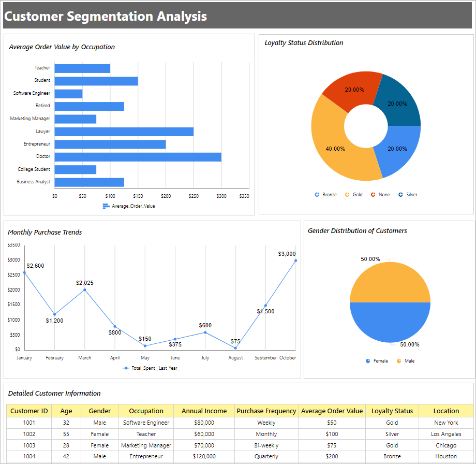This screenshot has height=464, width=476.
Task: Click the Bronze legend icon
Action: coord(317,195)
